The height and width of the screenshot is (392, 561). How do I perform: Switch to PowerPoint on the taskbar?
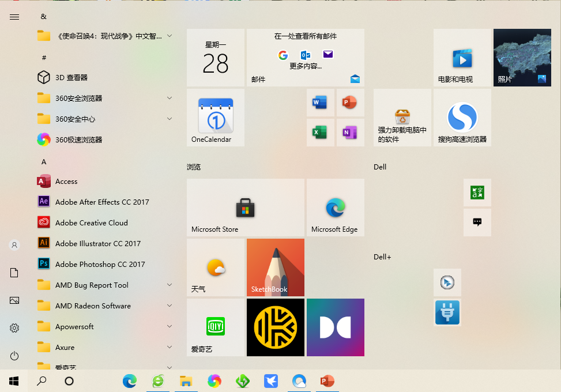327,381
